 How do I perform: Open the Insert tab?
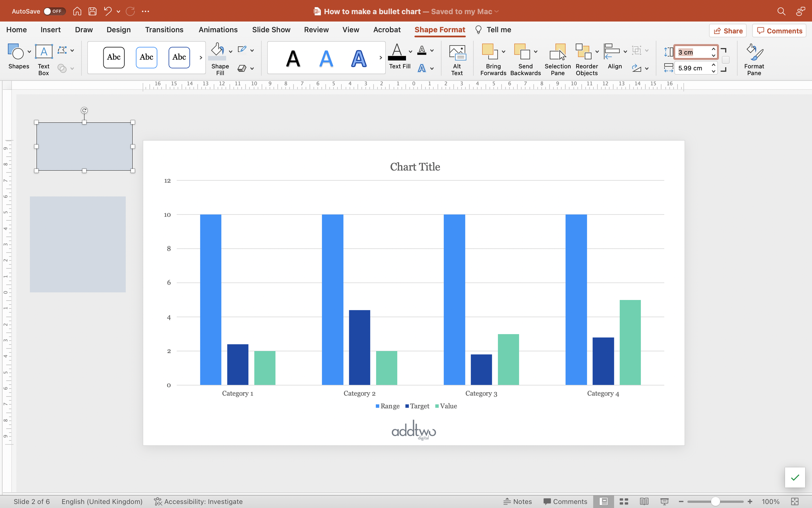(x=50, y=30)
